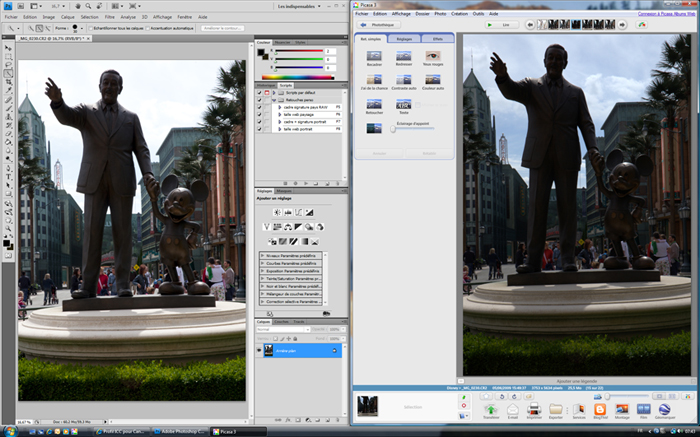Click the Lire slideshow button
Image resolution: width=700 pixels, height=437 pixels.
[502, 25]
